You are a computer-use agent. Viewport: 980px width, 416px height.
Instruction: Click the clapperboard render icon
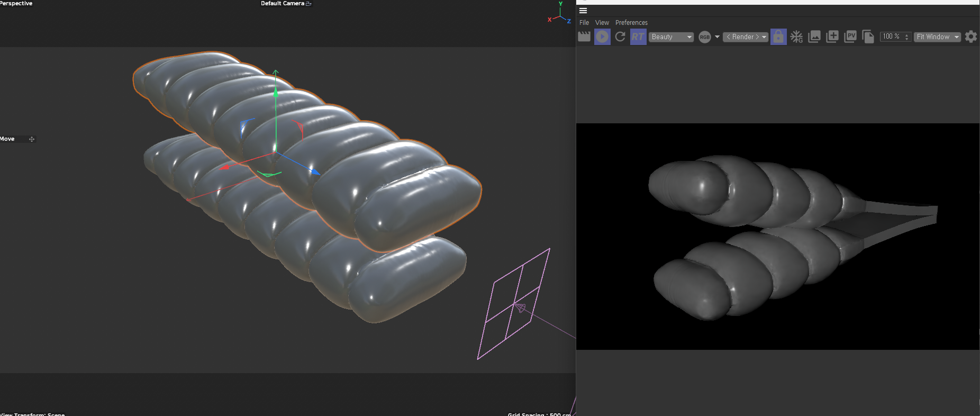click(584, 37)
